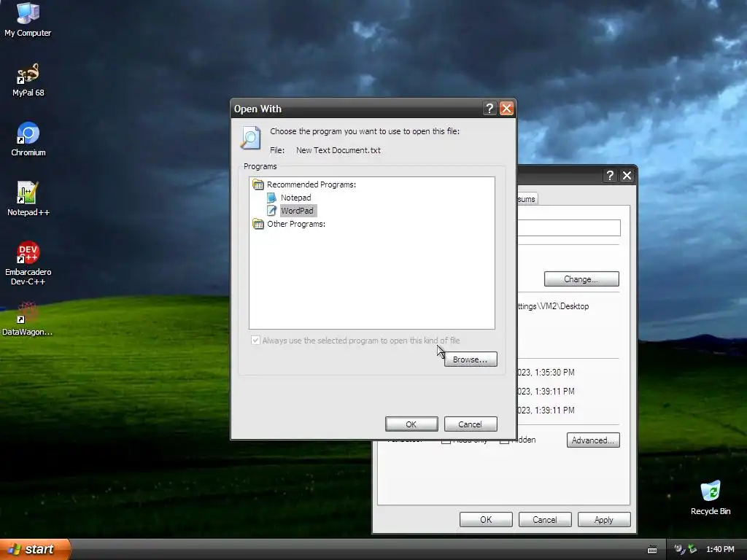This screenshot has width=747, height=560.
Task: Choose Notepad from Recommended Programs
Action: [x=295, y=198]
